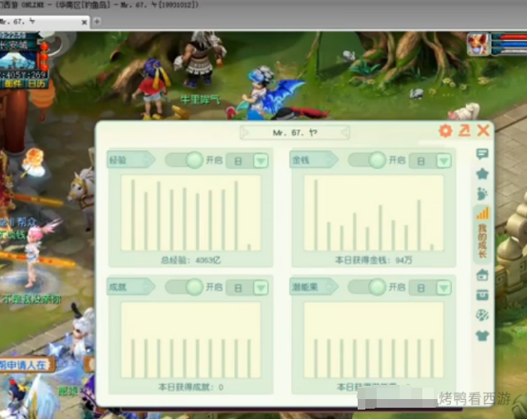This screenshot has height=420, width=527.
Task: Toggle the 成就 achievement switch
Action: click(185, 287)
